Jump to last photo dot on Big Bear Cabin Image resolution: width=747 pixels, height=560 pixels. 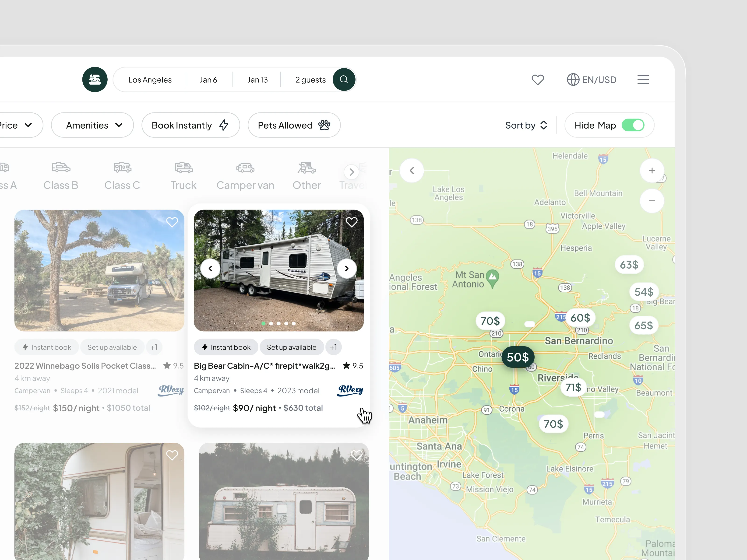point(294,323)
